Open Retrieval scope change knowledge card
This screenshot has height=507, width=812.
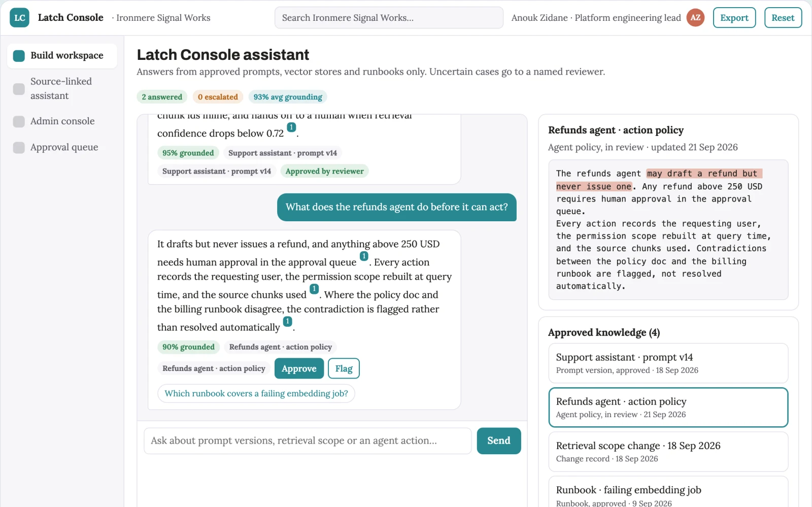click(x=668, y=452)
